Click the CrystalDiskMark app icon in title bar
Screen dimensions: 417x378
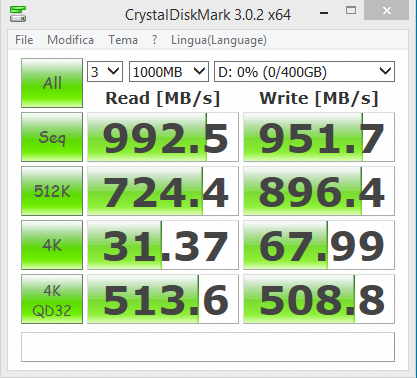pos(18,14)
